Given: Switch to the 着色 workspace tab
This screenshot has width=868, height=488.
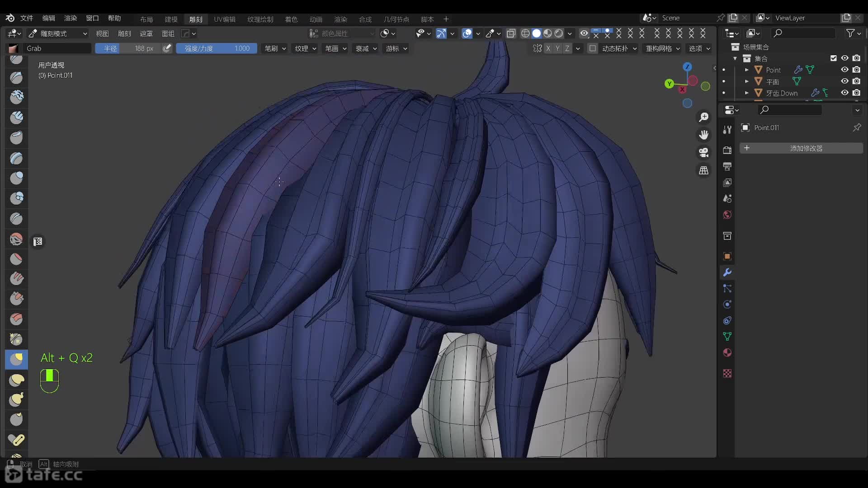Looking at the screenshot, I should [291, 19].
